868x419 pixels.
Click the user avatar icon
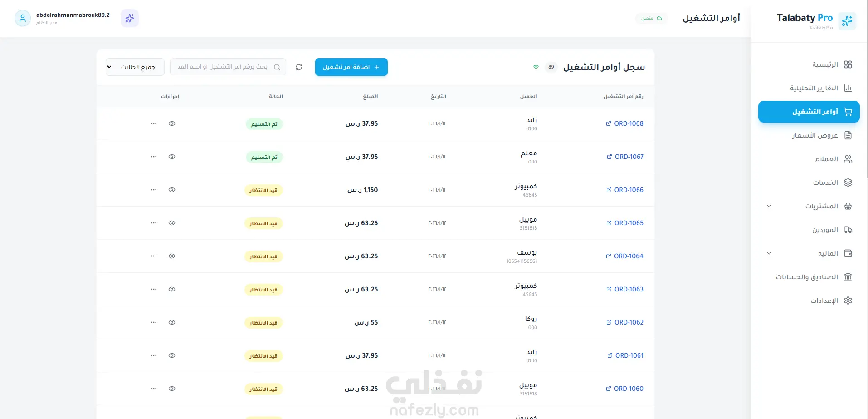(x=23, y=18)
